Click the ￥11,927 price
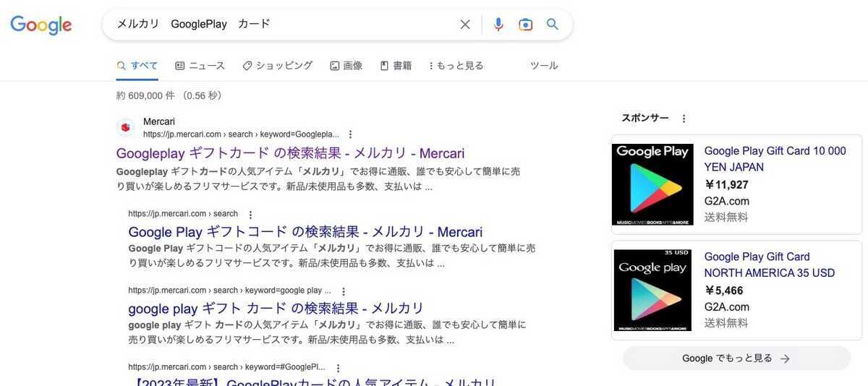Viewport: 868px width, 386px height. click(726, 184)
